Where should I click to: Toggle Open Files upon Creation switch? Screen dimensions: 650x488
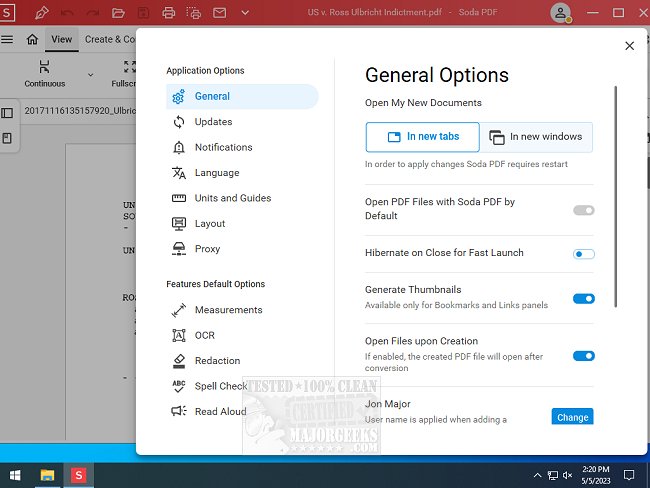point(584,356)
